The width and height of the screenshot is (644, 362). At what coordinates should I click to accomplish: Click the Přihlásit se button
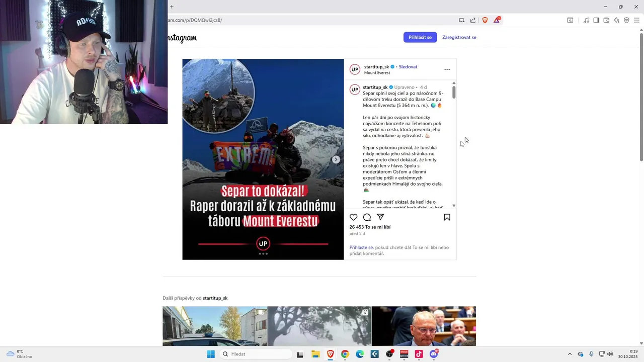pyautogui.click(x=420, y=37)
